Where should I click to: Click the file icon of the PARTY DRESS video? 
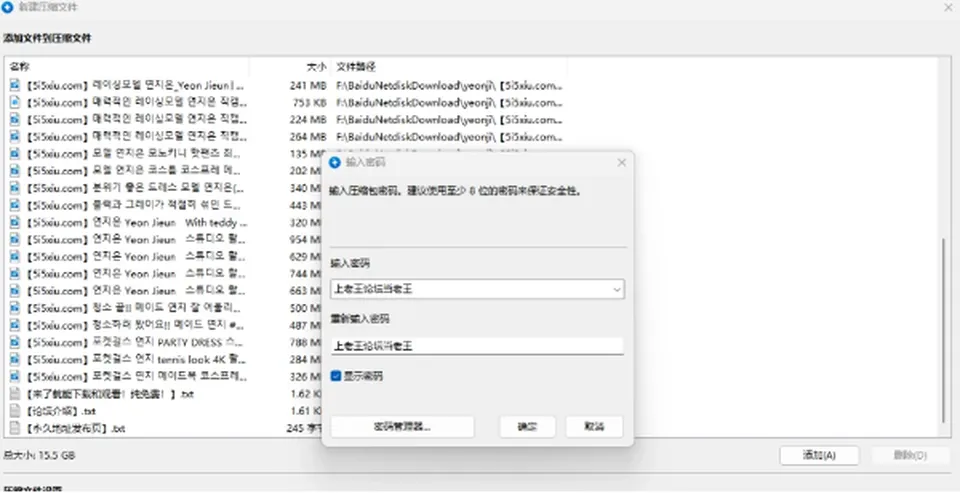[x=15, y=342]
